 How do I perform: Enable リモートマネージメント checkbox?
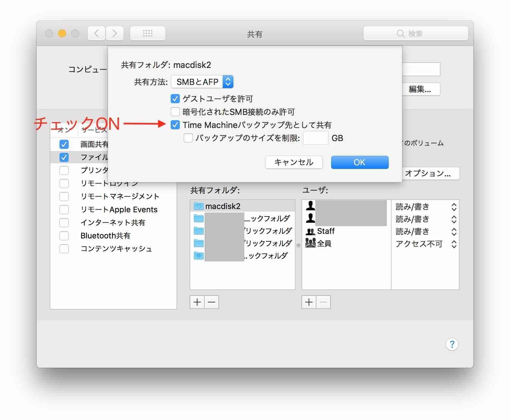[64, 196]
